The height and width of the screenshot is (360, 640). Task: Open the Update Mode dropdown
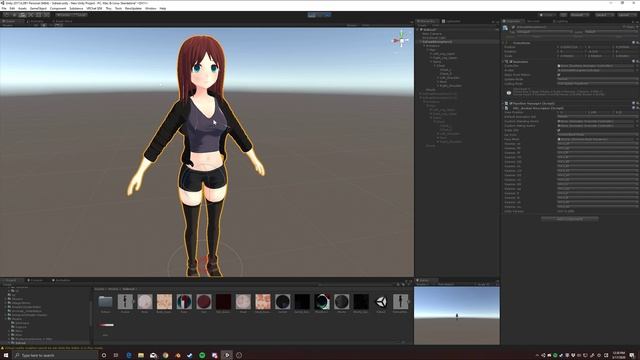pos(597,79)
